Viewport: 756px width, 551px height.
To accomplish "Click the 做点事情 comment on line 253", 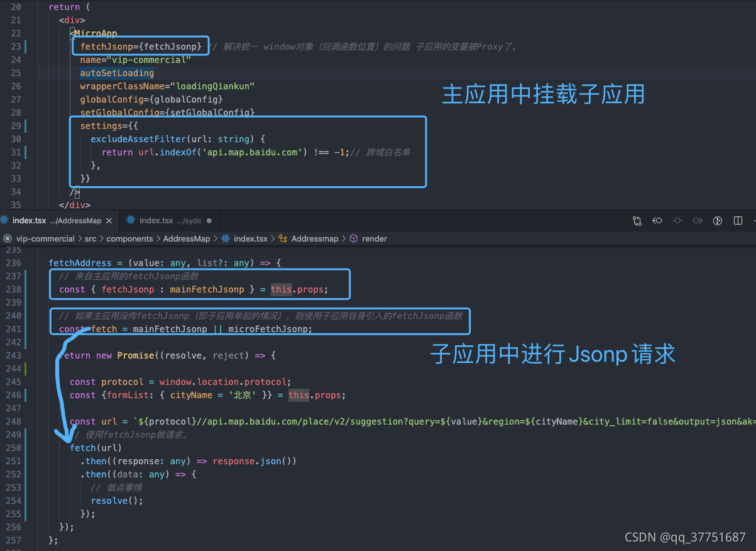I will coord(116,487).
